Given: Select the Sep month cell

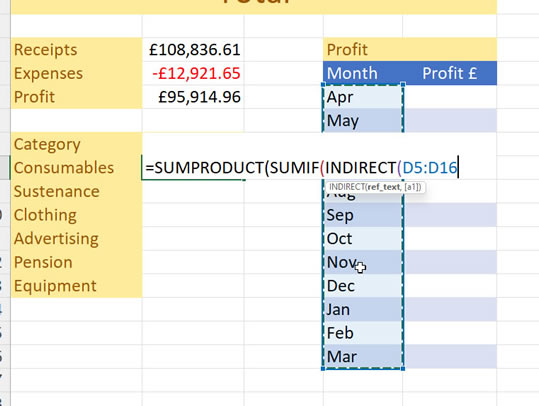Looking at the screenshot, I should tap(363, 215).
